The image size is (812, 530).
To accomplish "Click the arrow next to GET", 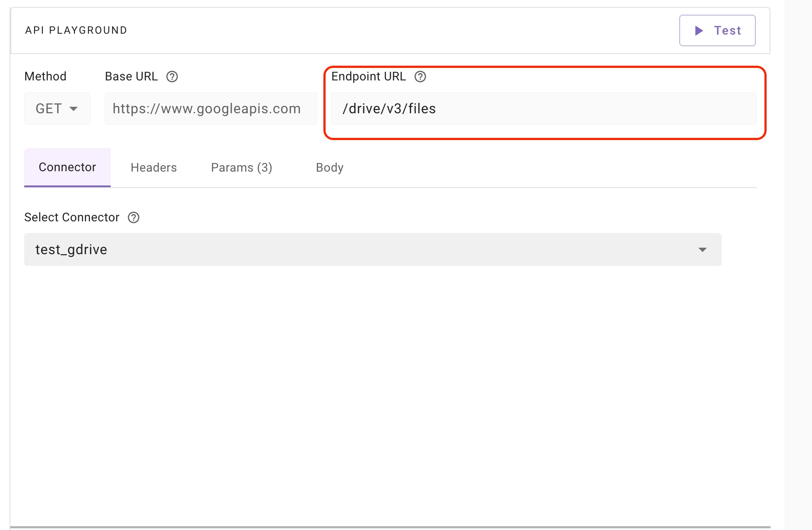I will pos(74,109).
